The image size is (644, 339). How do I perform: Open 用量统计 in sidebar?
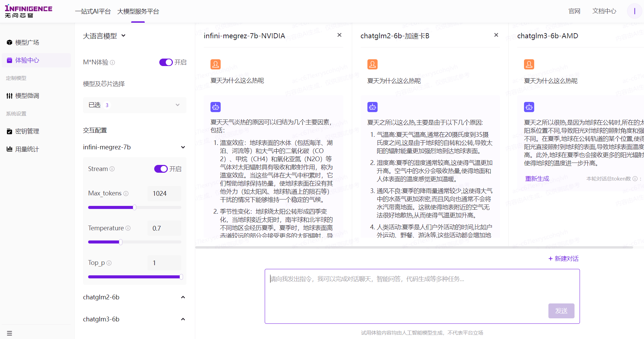[36, 149]
